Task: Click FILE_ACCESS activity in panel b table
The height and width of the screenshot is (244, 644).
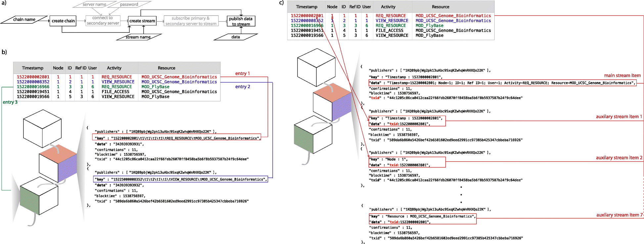Action: [115, 92]
